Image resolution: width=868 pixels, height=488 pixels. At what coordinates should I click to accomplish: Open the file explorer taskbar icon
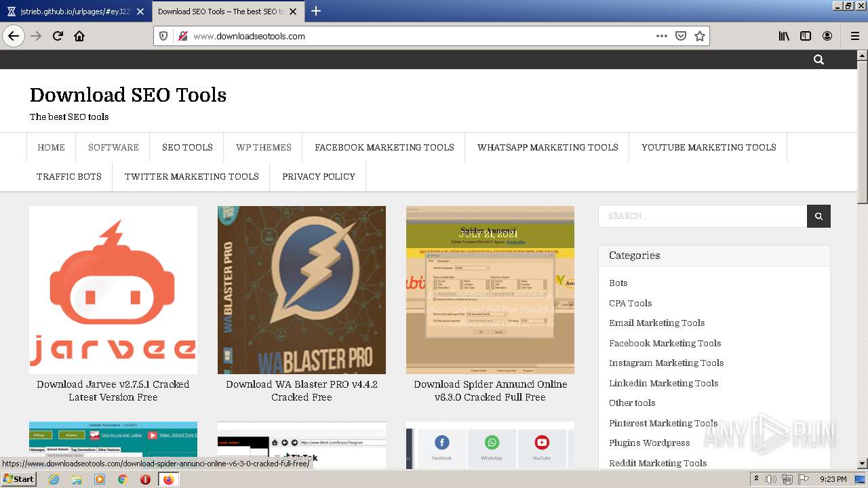pyautogui.click(x=77, y=479)
